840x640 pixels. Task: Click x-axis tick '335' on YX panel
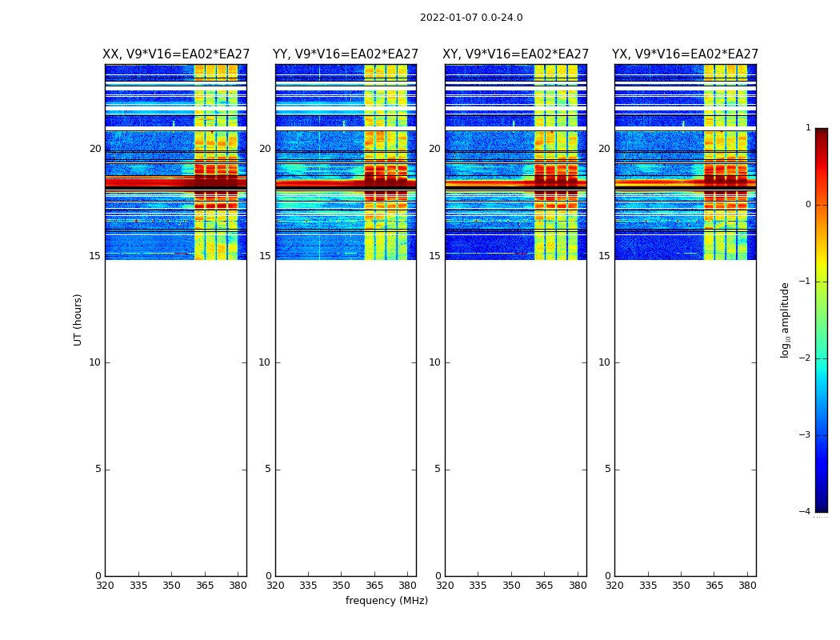tap(648, 586)
